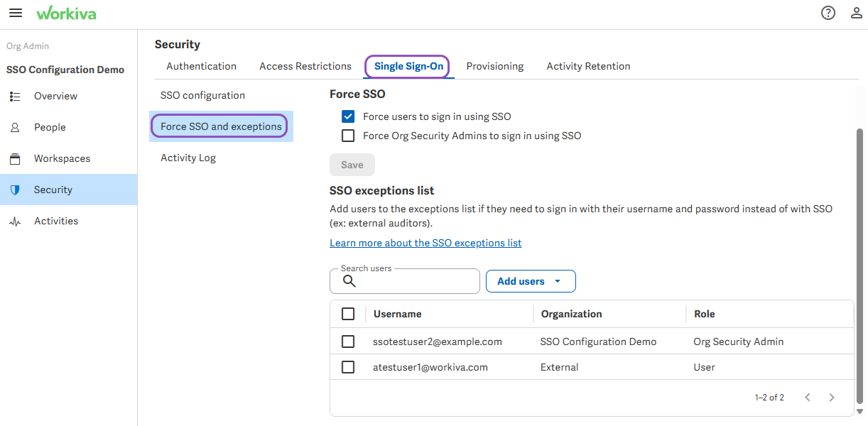Select the ssotestuser2@example.com username cell
Viewport: 868px width, 426px height.
(x=438, y=342)
